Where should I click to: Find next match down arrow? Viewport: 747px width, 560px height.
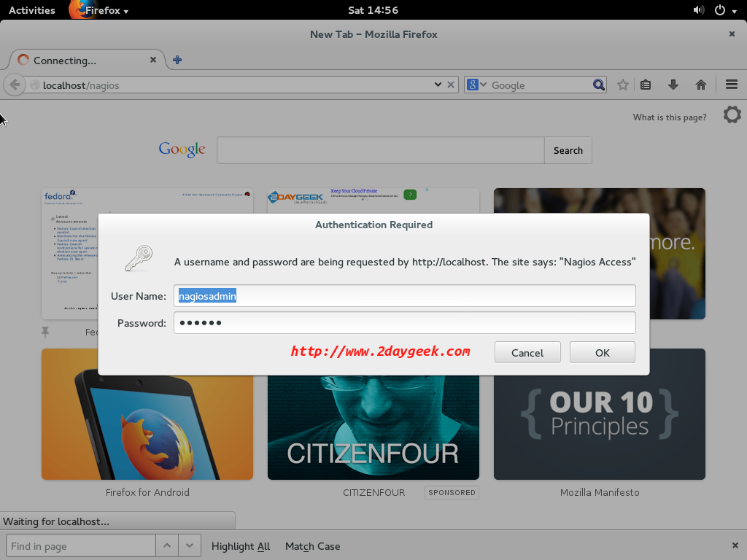coord(190,545)
